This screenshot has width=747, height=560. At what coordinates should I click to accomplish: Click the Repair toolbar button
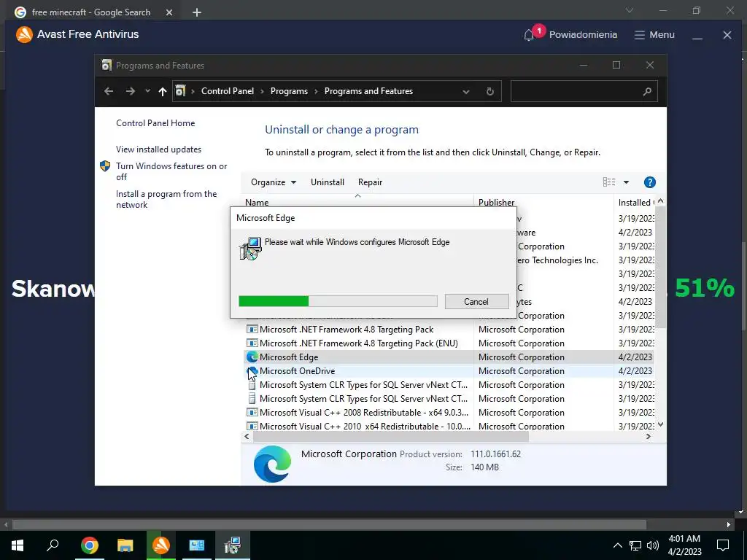pos(370,182)
